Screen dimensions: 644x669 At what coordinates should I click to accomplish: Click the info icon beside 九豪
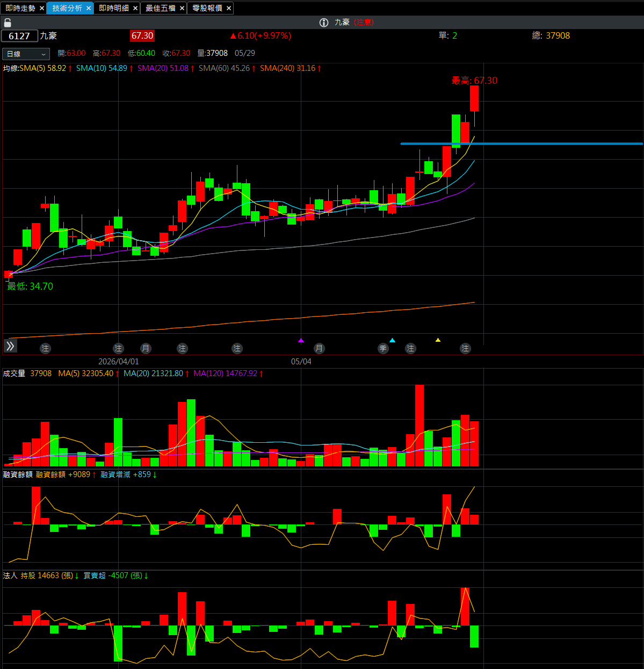[x=324, y=23]
